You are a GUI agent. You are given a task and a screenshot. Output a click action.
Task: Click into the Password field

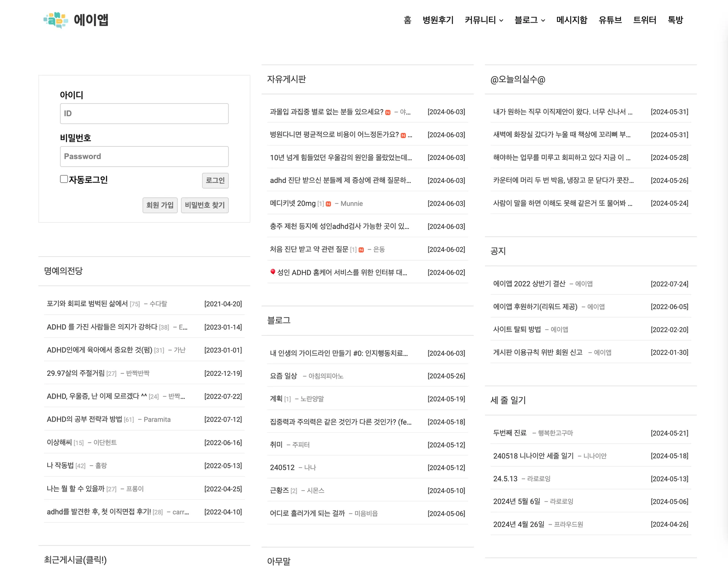[144, 156]
